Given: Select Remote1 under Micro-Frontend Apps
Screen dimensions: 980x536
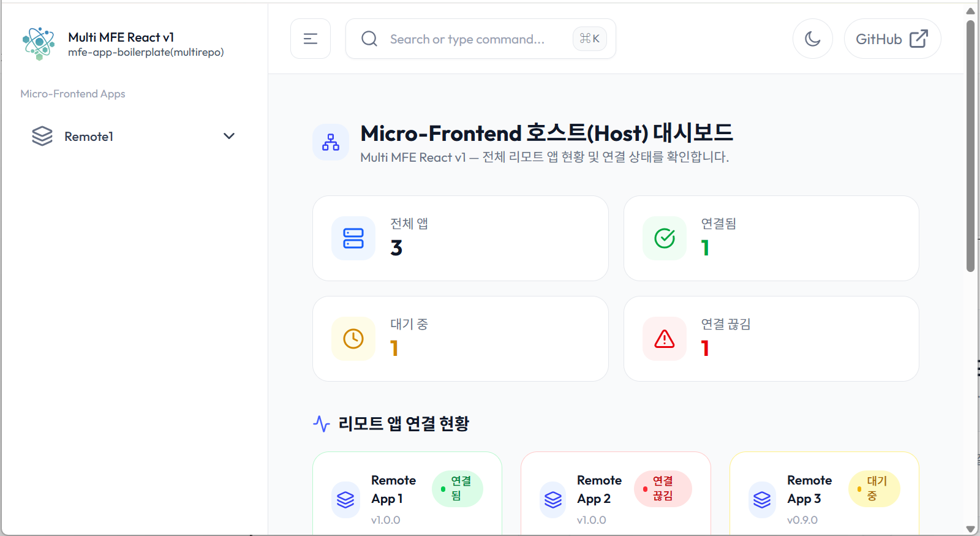Looking at the screenshot, I should (x=89, y=136).
